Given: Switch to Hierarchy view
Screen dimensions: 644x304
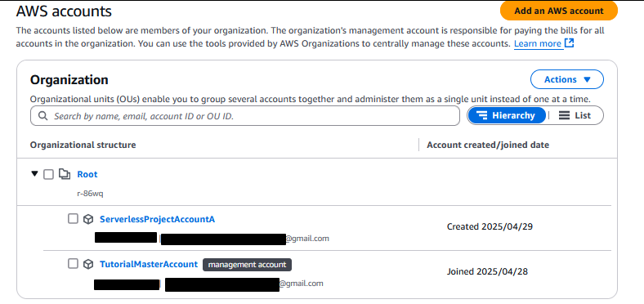Looking at the screenshot, I should tap(507, 115).
